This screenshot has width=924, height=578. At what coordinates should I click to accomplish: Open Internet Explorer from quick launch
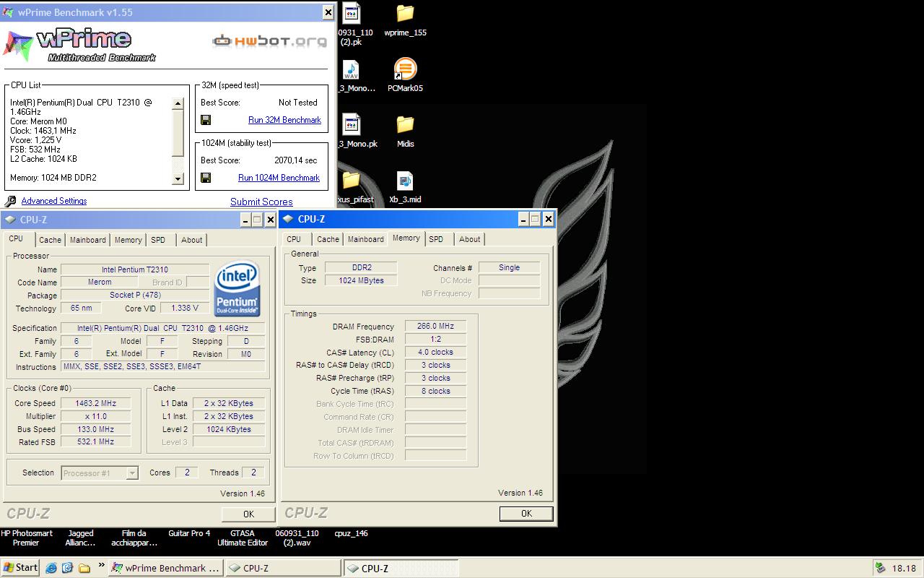click(x=51, y=568)
